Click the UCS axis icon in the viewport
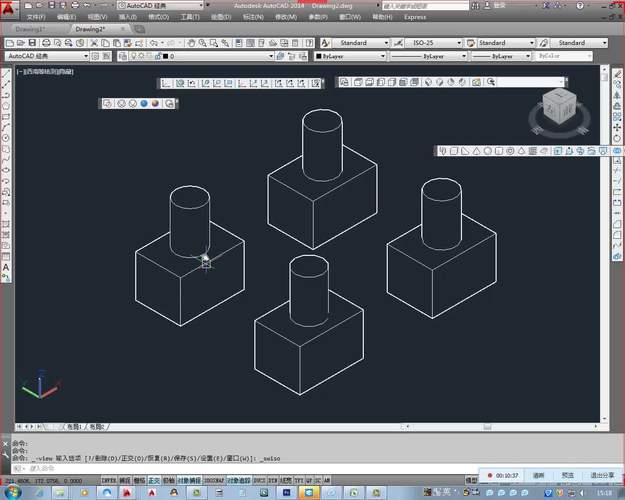 click(x=37, y=384)
